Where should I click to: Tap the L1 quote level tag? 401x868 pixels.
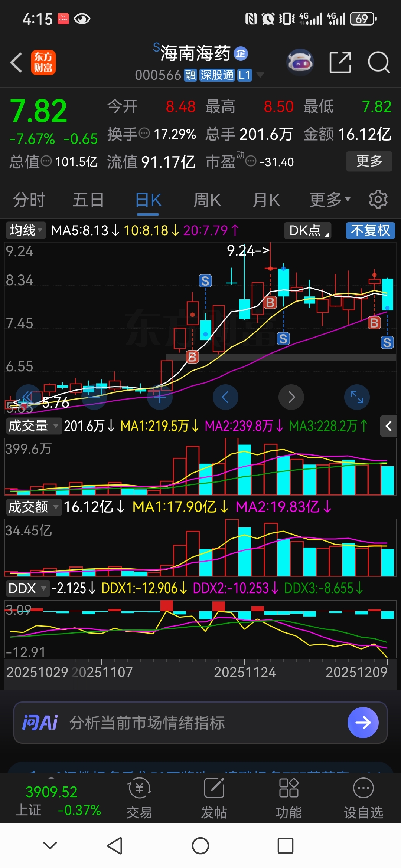tap(245, 75)
